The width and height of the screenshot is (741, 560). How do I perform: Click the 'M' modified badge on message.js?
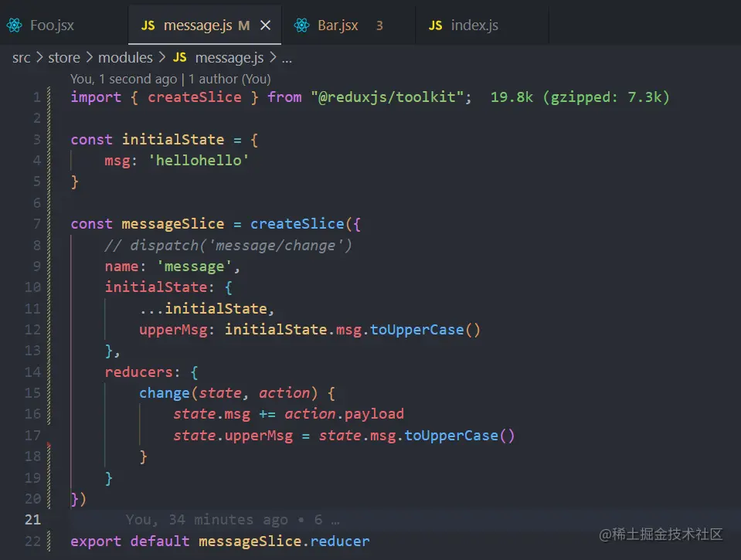click(244, 25)
